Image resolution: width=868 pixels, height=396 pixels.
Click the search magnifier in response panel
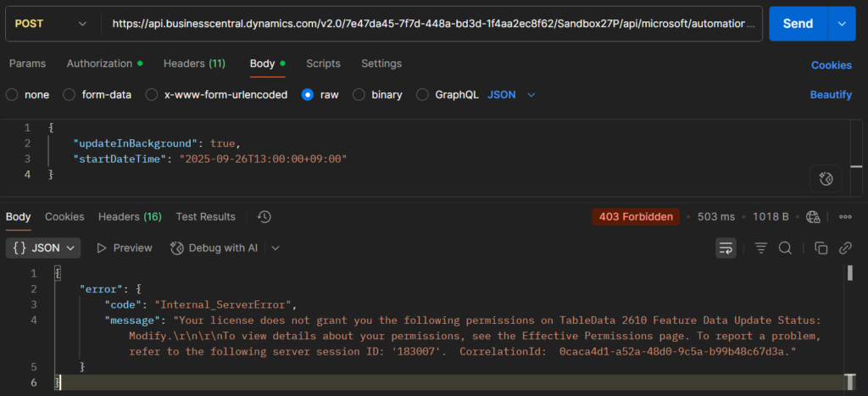pyautogui.click(x=785, y=248)
